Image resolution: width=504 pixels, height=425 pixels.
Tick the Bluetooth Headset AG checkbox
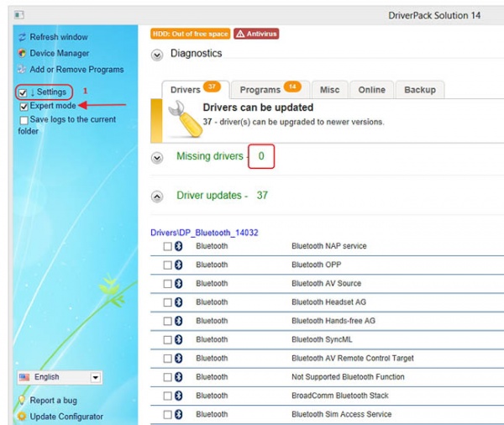pyautogui.click(x=167, y=302)
